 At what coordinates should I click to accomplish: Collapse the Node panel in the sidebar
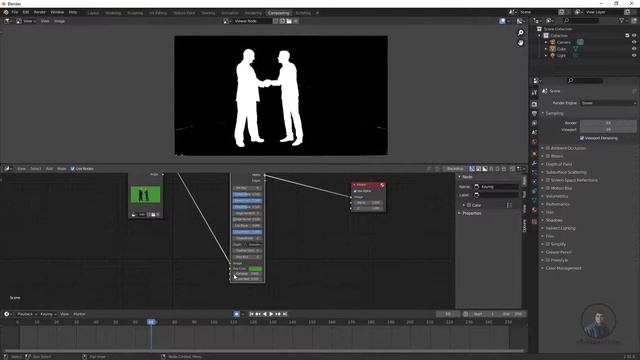point(459,177)
